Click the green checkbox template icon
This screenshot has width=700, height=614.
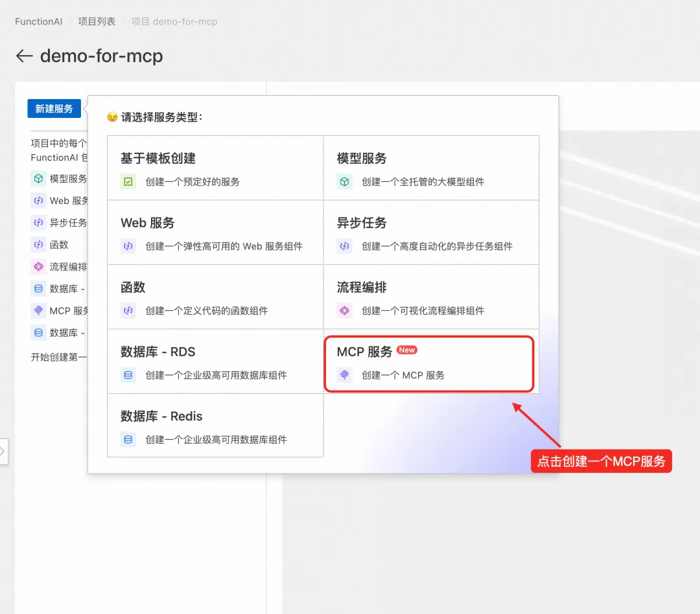(x=128, y=181)
